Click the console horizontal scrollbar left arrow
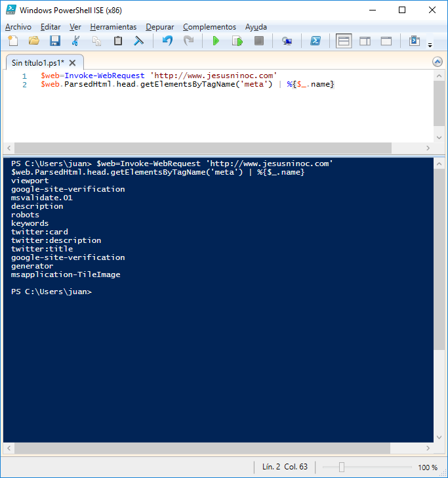448x478 pixels. point(9,448)
